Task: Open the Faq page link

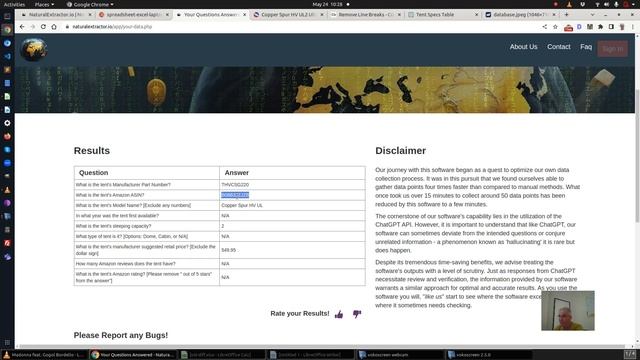Action: [586, 47]
